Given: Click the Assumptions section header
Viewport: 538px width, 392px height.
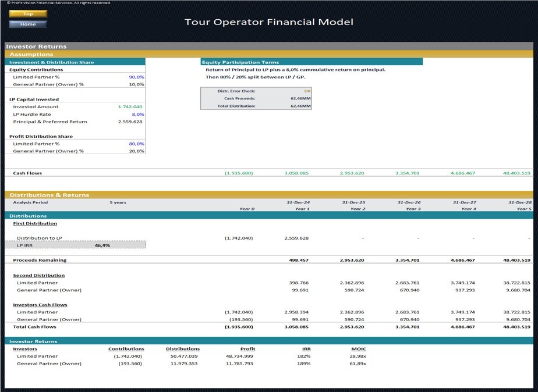Looking at the screenshot, I should [30, 54].
